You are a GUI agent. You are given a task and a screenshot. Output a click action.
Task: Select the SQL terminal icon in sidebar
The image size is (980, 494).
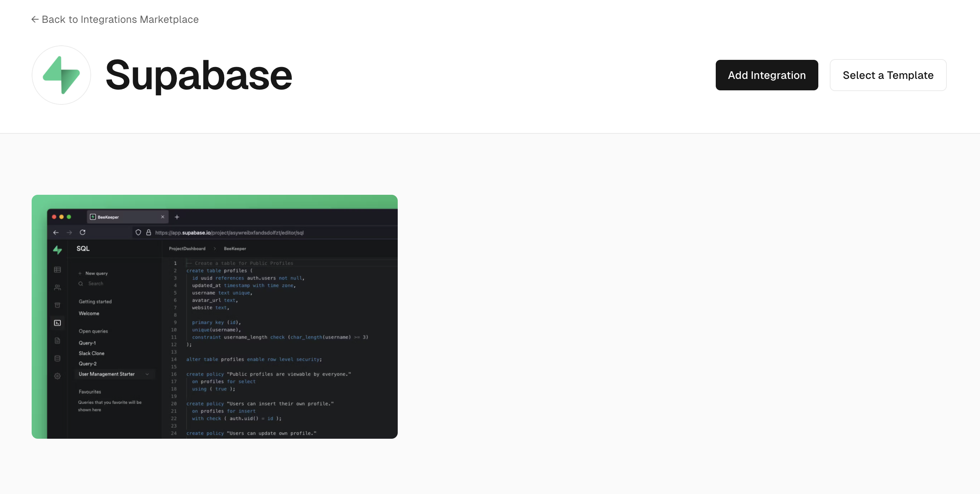click(x=58, y=323)
